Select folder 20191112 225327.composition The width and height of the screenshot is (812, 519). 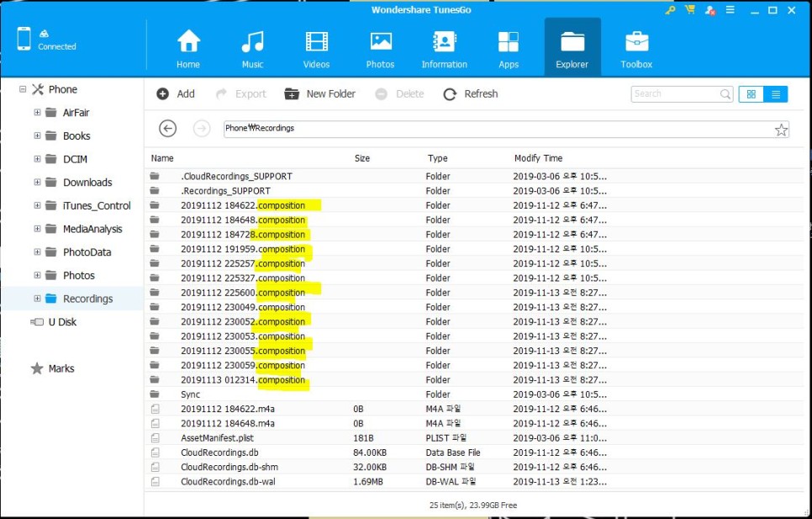coord(473,278)
